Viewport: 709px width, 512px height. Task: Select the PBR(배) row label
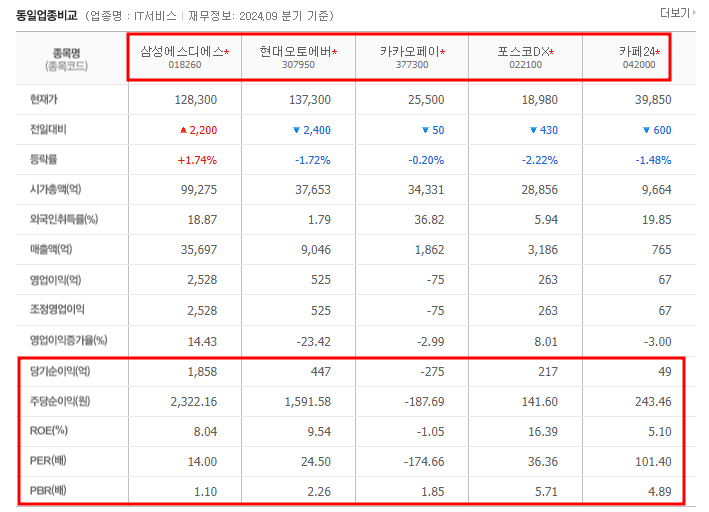tap(48, 490)
